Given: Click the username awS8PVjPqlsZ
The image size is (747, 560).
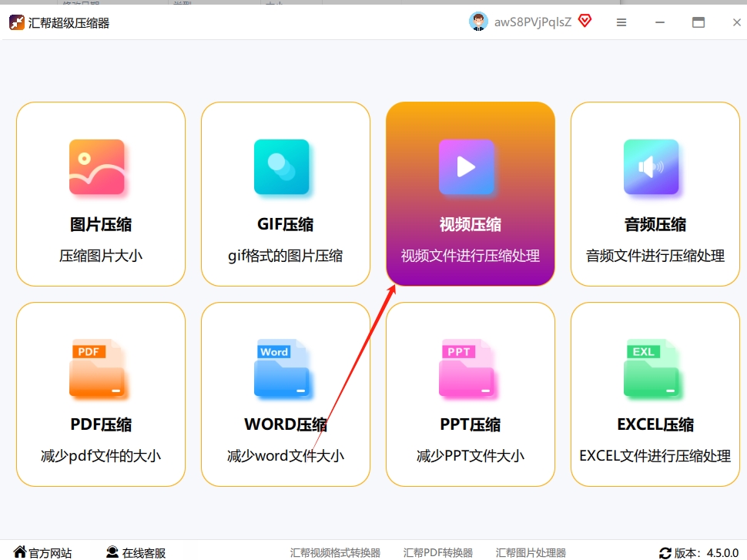Looking at the screenshot, I should [533, 22].
